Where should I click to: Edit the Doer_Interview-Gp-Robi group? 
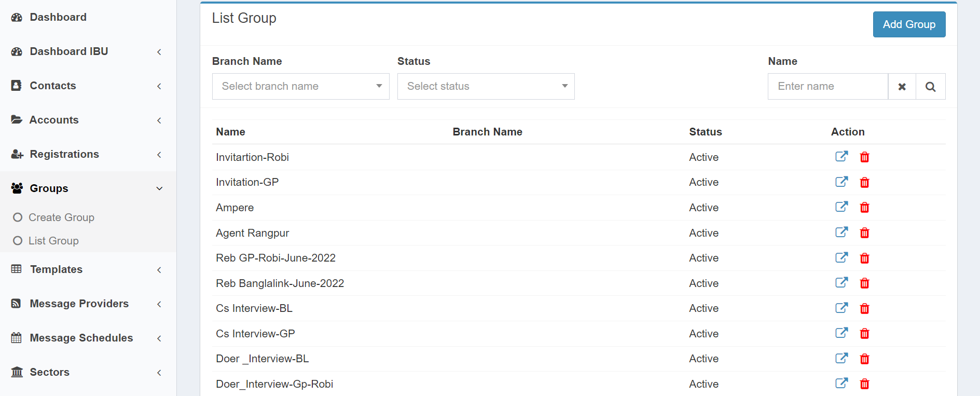[841, 383]
